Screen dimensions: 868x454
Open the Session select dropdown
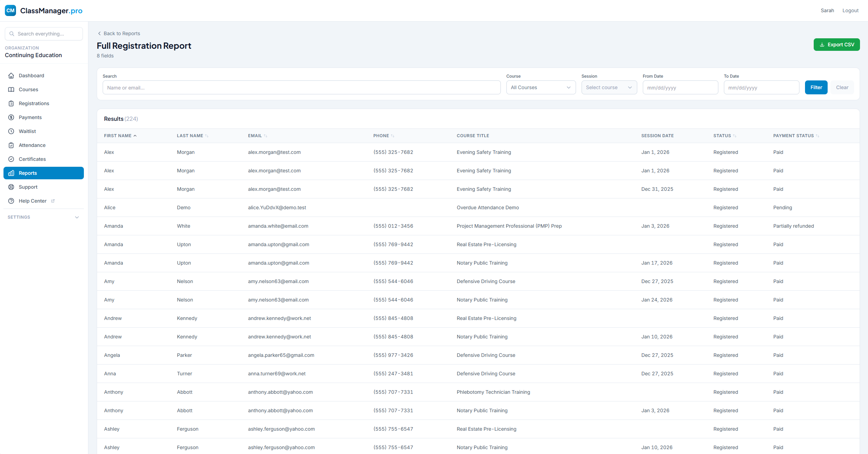click(x=609, y=87)
